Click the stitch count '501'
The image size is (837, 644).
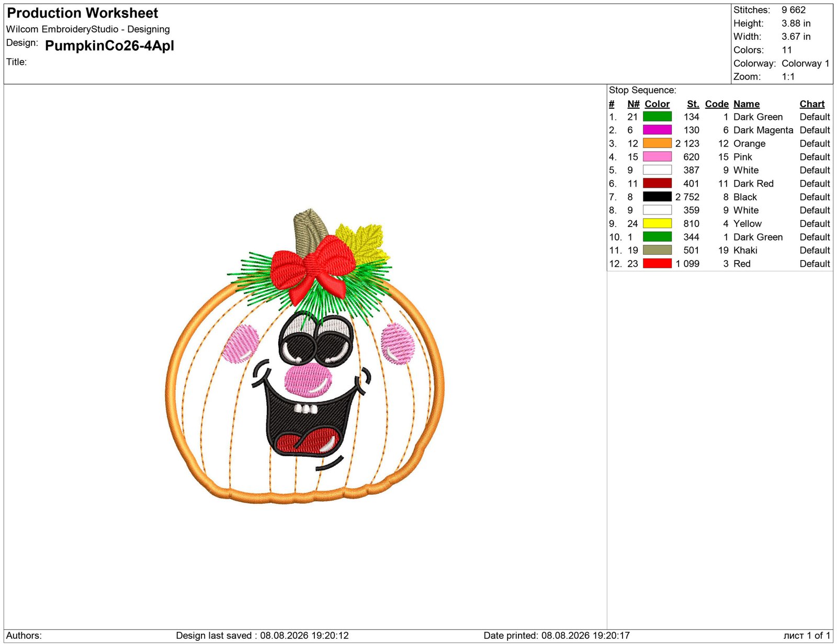691,250
